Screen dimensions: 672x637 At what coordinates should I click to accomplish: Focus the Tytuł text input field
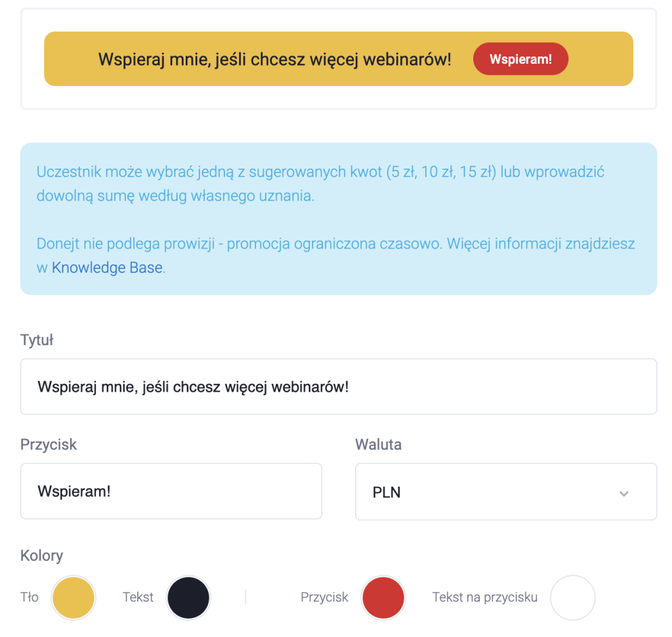(339, 386)
